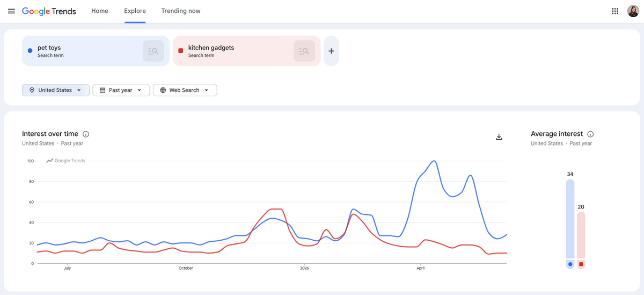Click the red kitchen gadgets square
Image resolution: width=644 pixels, height=295 pixels.
point(181,51)
